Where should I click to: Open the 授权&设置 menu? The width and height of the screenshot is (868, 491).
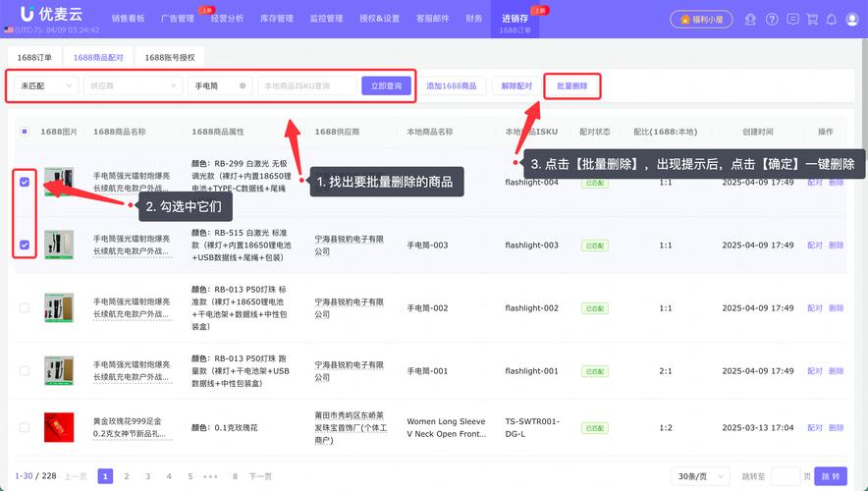click(379, 19)
